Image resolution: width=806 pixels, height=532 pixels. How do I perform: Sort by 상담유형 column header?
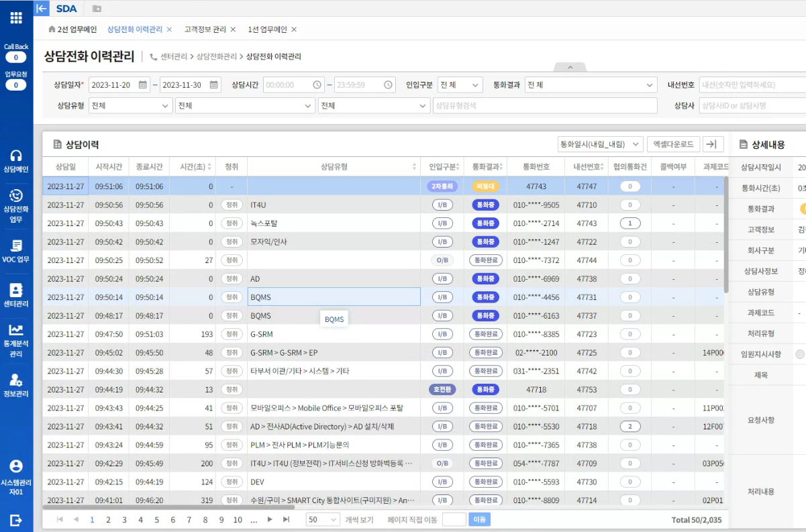(x=334, y=166)
